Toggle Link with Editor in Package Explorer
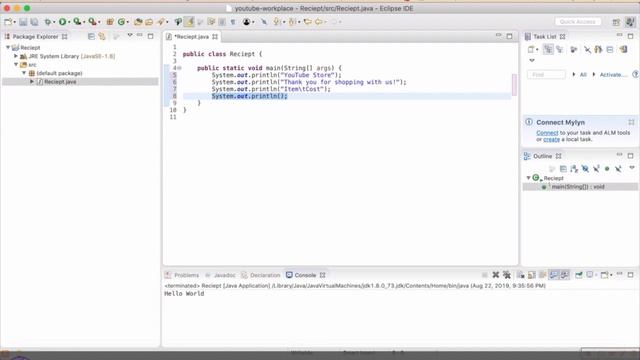 102,37
